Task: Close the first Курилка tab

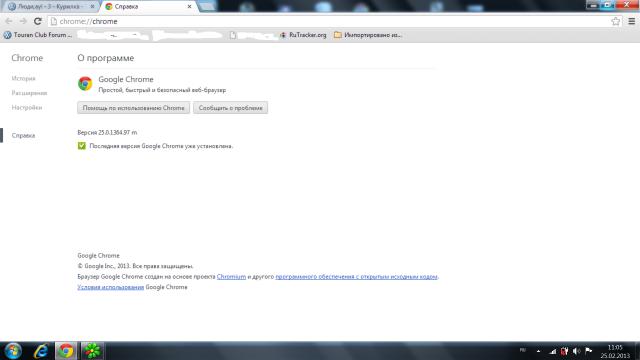Action: tap(92, 7)
